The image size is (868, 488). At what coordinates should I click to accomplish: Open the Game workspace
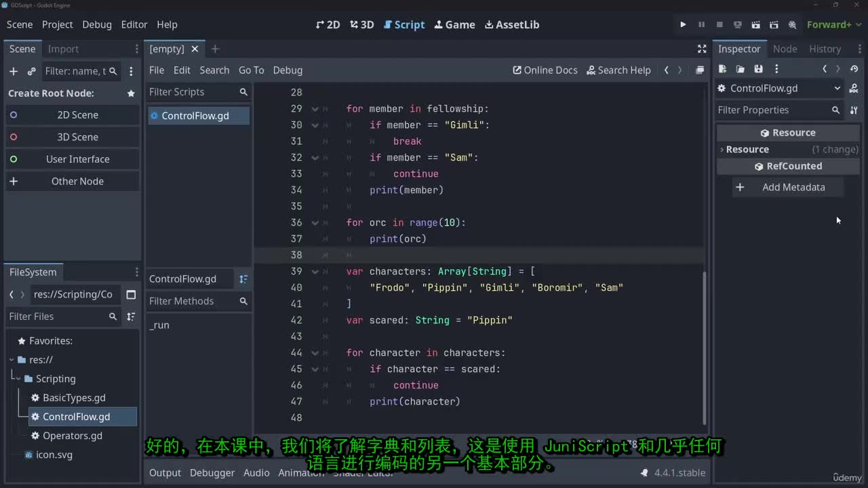(454, 24)
